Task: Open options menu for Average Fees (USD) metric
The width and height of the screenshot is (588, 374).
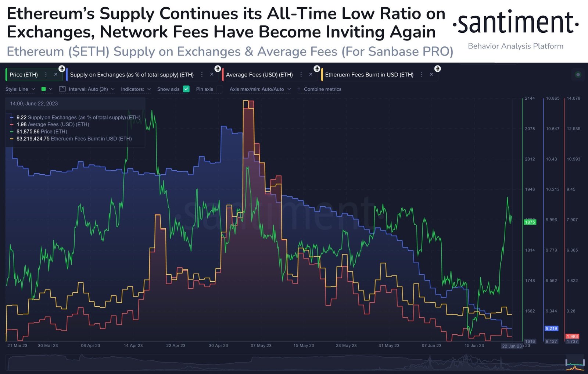Action: click(x=301, y=75)
